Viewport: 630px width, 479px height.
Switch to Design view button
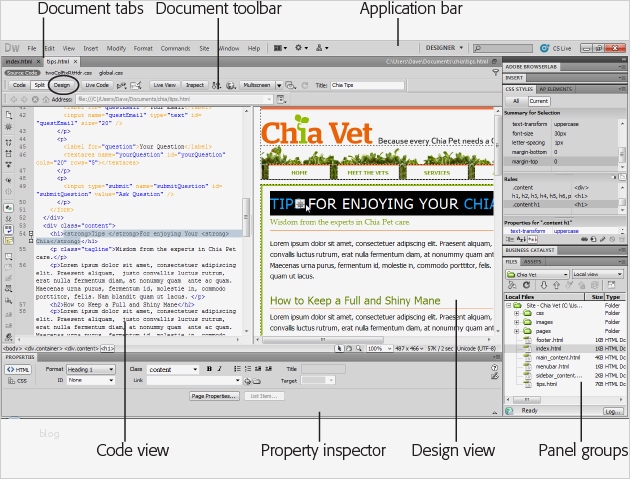click(x=62, y=85)
